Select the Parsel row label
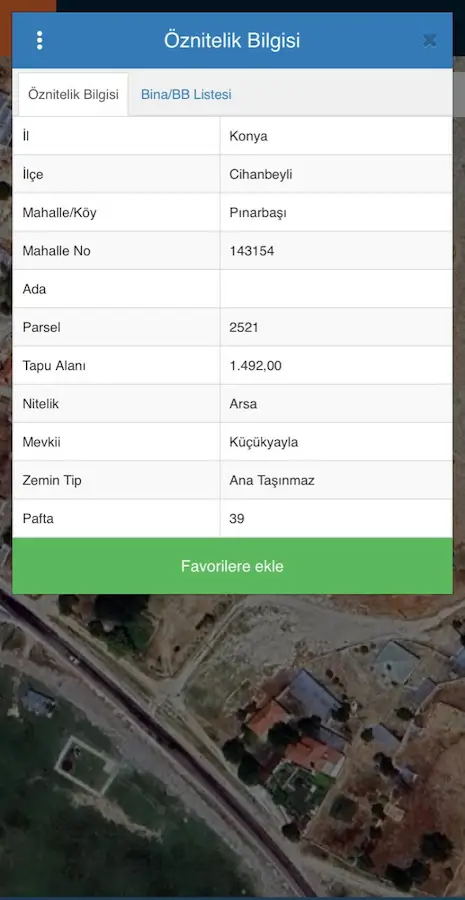 coord(41,328)
